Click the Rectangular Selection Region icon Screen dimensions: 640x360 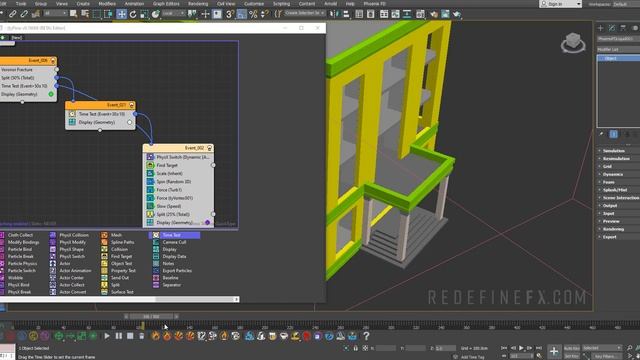pos(96,14)
